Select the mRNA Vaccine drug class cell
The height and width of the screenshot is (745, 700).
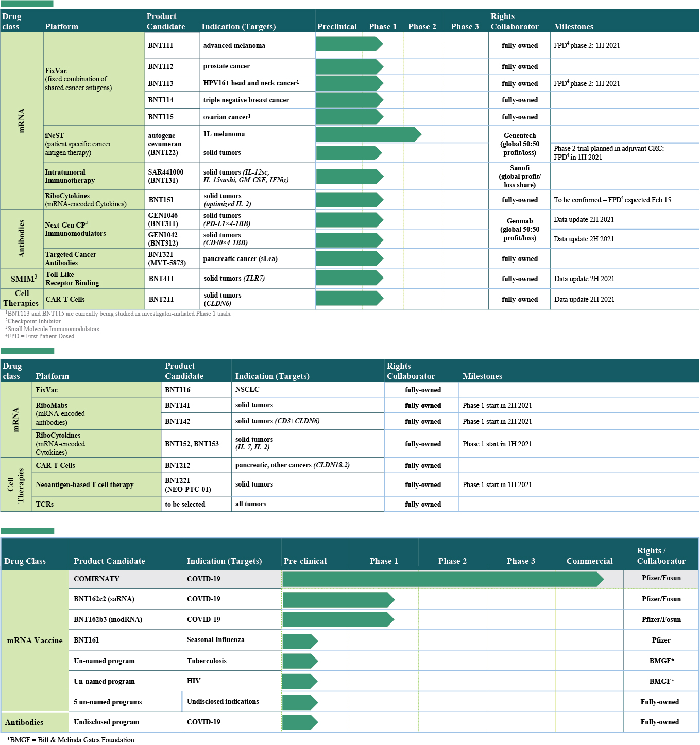point(35,640)
